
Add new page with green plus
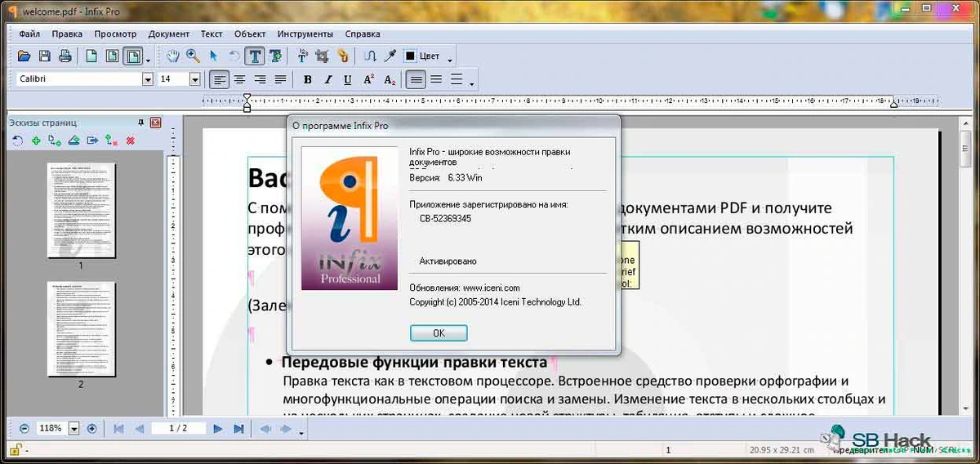point(36,141)
